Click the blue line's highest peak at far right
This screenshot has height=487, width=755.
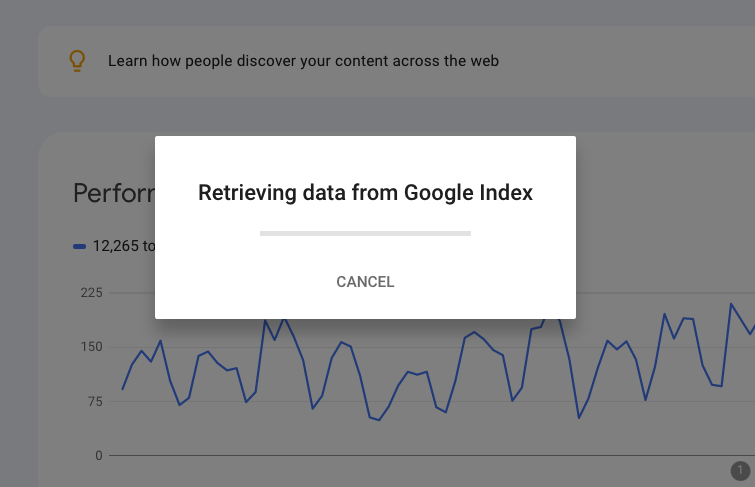(731, 304)
